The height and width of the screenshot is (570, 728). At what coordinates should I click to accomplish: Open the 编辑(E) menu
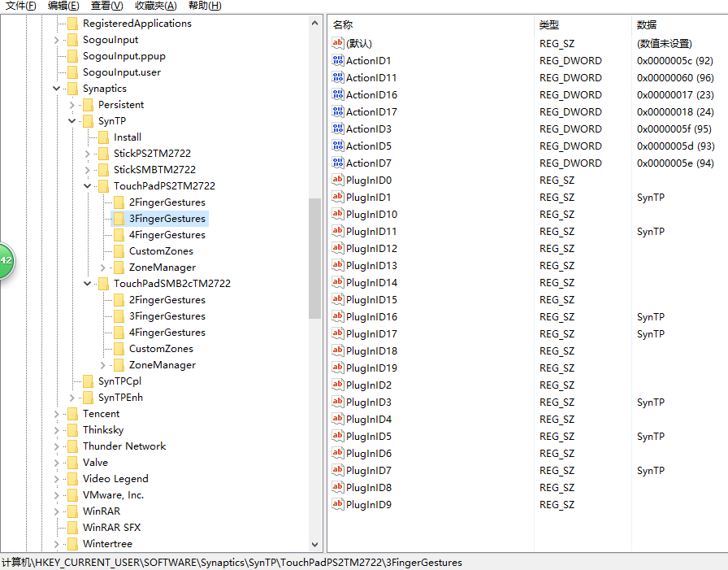point(63,6)
